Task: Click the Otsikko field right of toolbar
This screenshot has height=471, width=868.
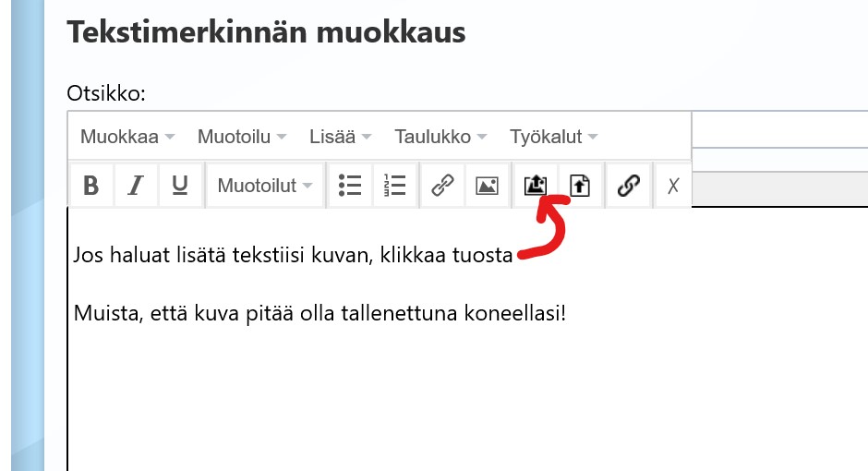Action: tap(778, 129)
